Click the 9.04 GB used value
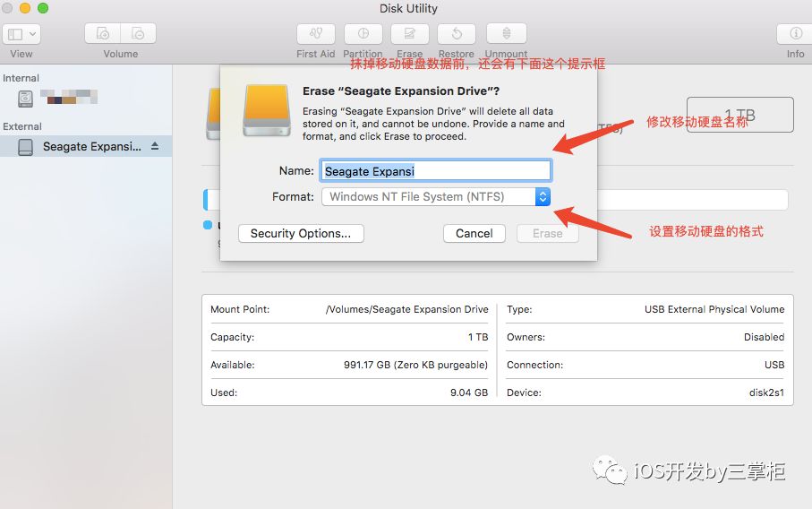812x509 pixels. tap(468, 393)
